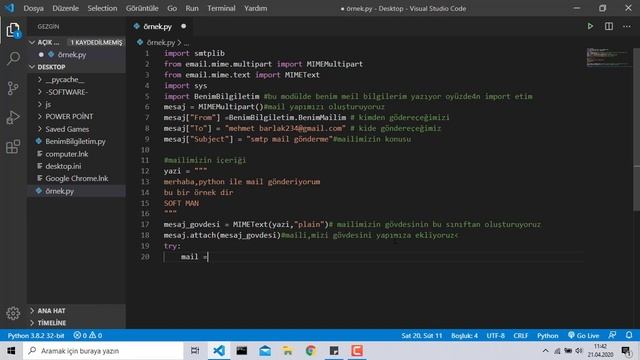Image resolution: width=640 pixels, height=360 pixels.
Task: Open the Manage gear icon
Action: 13,313
